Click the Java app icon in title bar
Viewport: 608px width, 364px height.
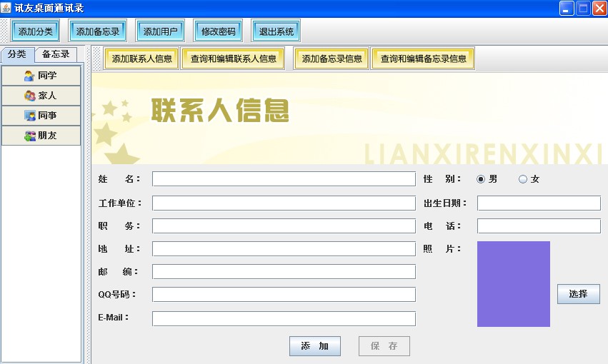click(x=6, y=8)
